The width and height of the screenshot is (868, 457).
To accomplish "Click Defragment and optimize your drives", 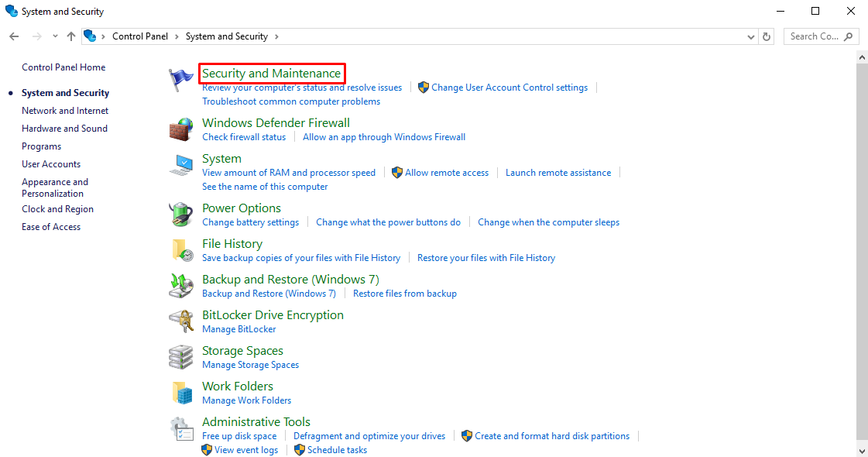I will [x=369, y=436].
